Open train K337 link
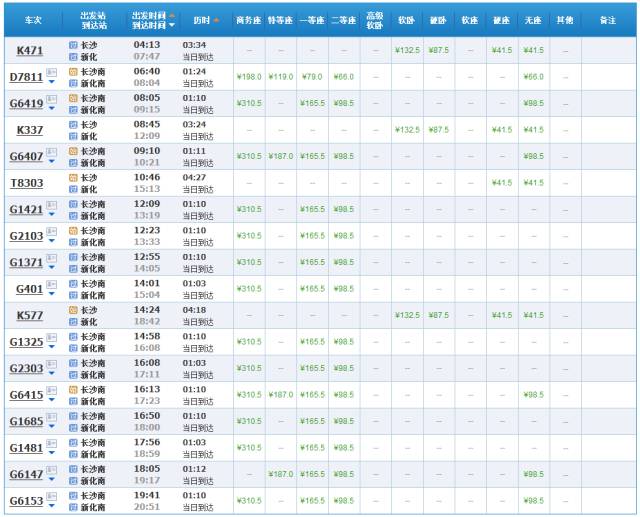Image resolution: width=640 pixels, height=517 pixels. point(29,130)
